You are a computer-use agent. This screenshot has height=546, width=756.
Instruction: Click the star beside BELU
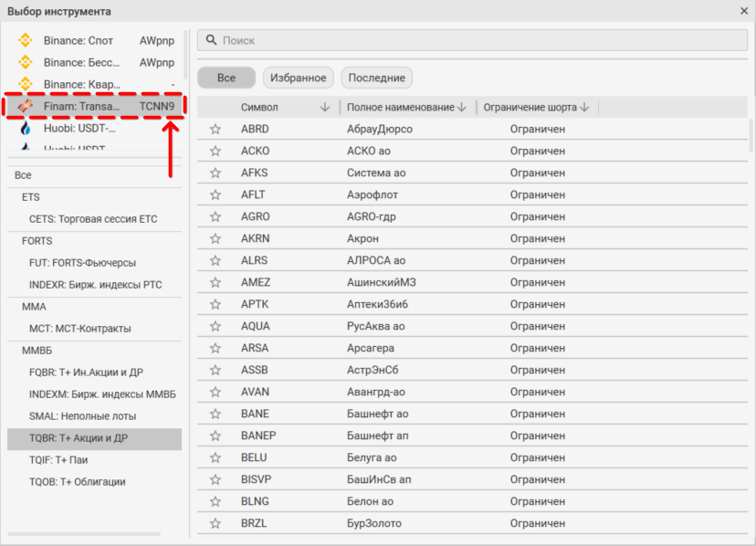215,457
